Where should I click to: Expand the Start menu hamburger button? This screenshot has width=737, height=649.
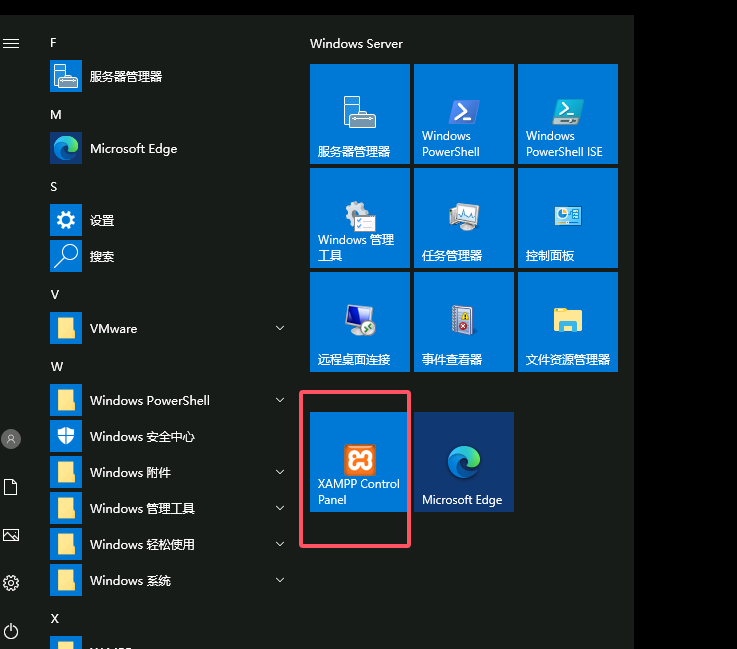coord(11,44)
